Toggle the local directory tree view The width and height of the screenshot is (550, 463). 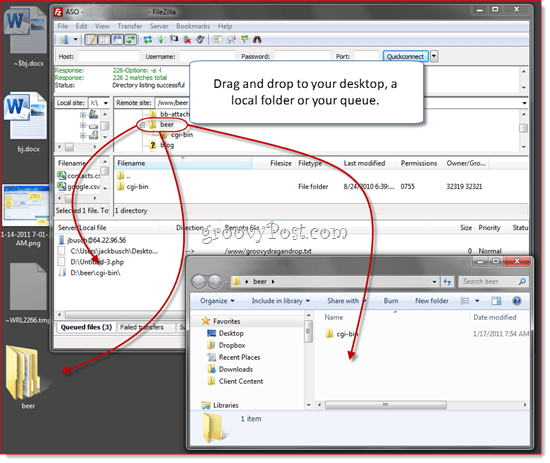click(x=104, y=40)
